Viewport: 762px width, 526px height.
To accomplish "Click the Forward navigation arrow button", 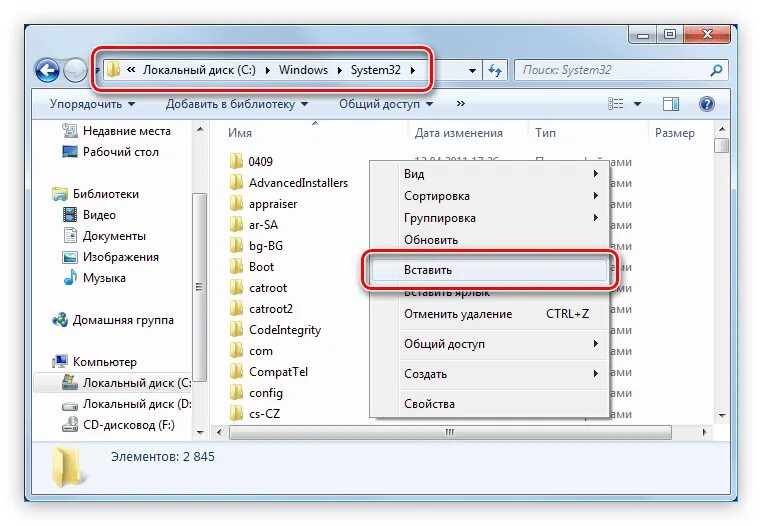I will tap(75, 70).
